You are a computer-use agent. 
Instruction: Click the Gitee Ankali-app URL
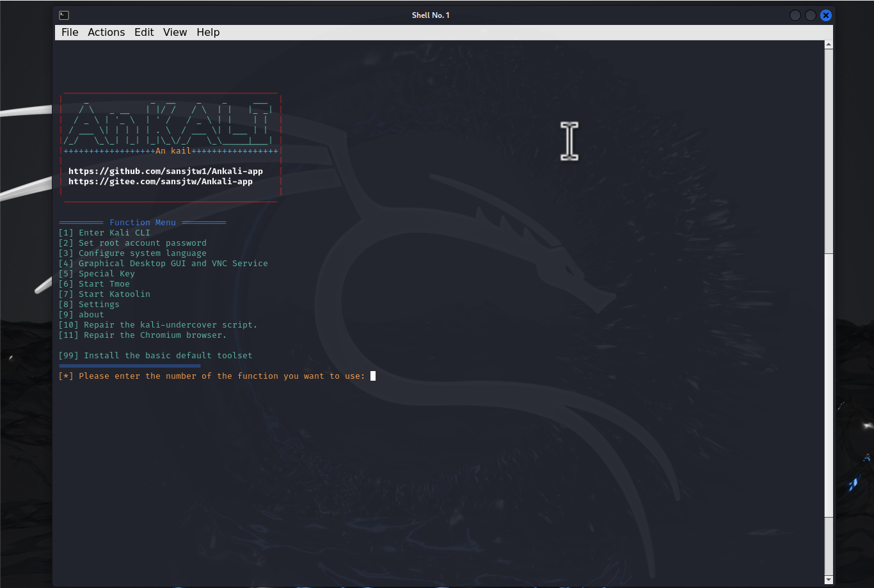pos(161,182)
